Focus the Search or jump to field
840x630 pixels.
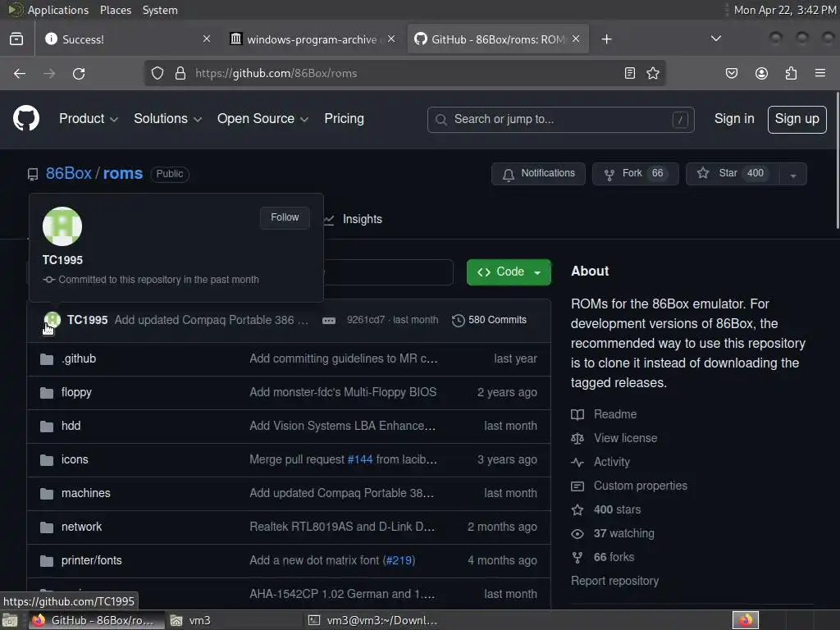560,120
